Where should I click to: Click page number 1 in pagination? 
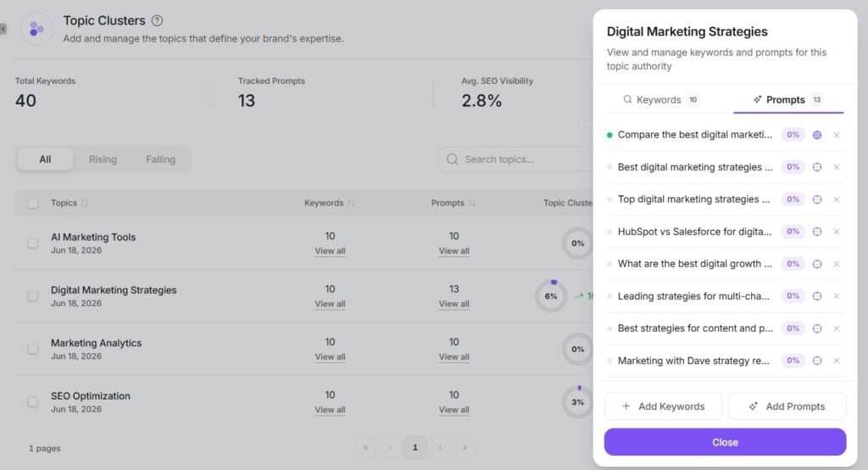[415, 447]
